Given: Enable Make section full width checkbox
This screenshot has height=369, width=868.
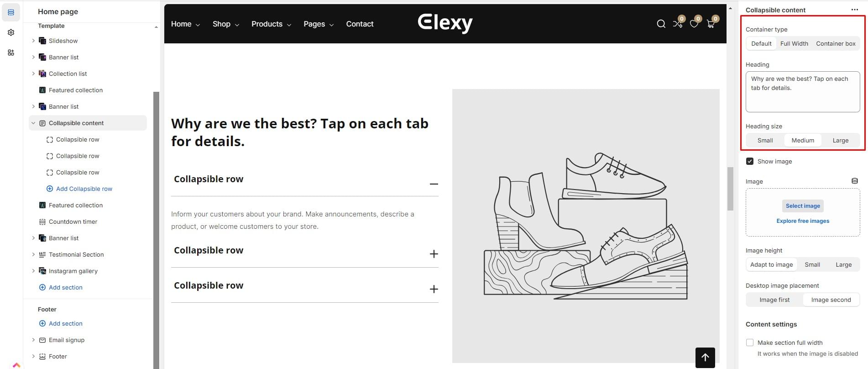Looking at the screenshot, I should coord(750,343).
